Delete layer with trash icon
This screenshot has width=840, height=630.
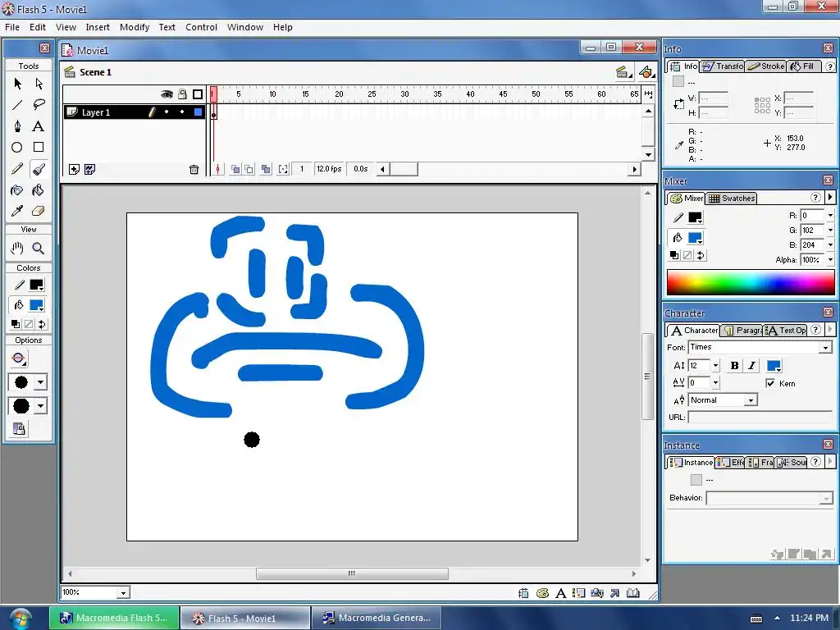click(194, 169)
